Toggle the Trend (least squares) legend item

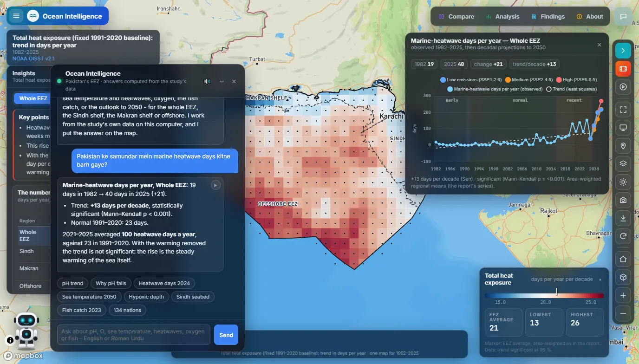click(x=571, y=89)
